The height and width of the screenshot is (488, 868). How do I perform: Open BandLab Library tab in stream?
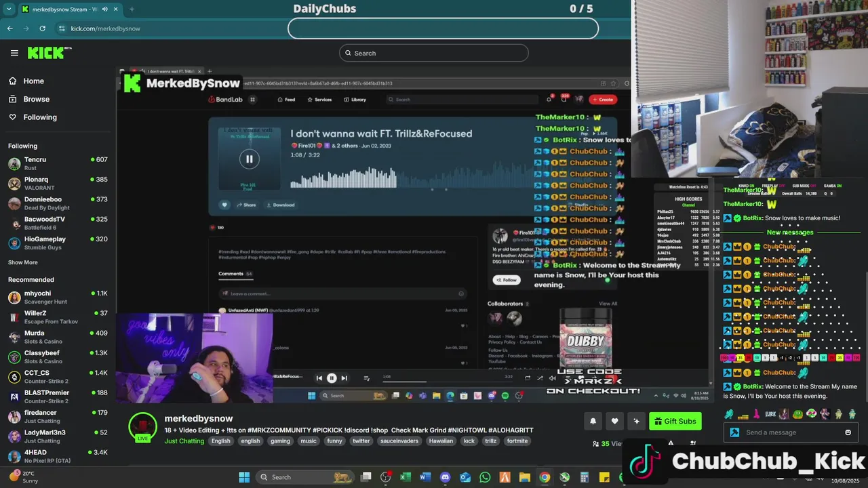click(355, 100)
